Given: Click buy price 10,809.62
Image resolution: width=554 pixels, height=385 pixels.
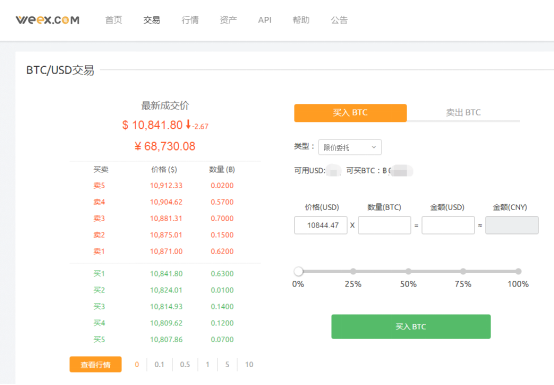Looking at the screenshot, I should coord(166,323).
